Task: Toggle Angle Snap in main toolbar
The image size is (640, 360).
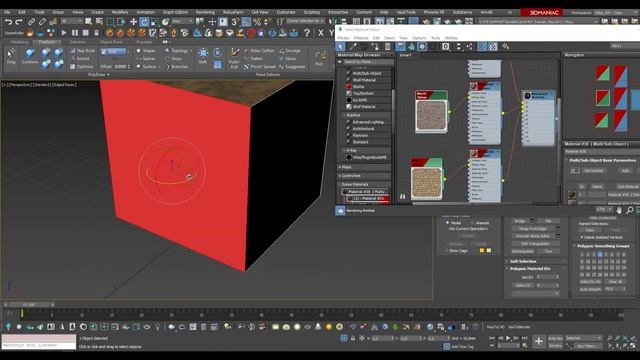Action: click(x=246, y=22)
